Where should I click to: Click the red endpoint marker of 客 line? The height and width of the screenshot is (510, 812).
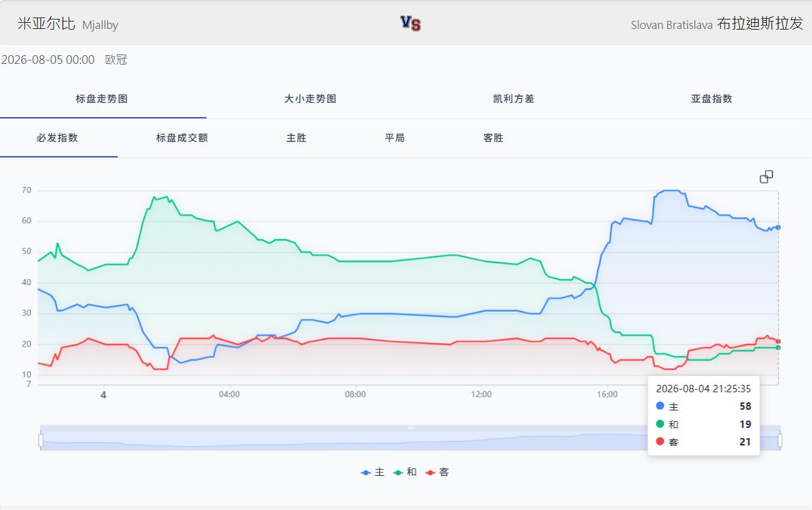pos(778,341)
